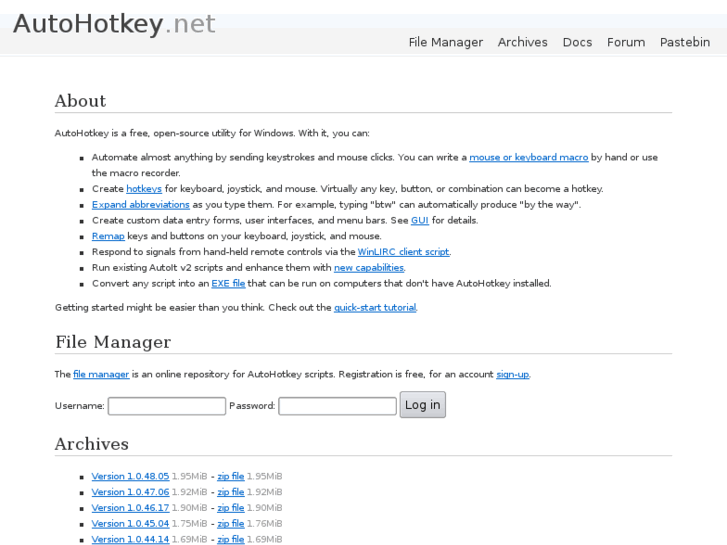727x545 pixels.
Task: Download Version 1.0.47.06
Action: coord(130,492)
